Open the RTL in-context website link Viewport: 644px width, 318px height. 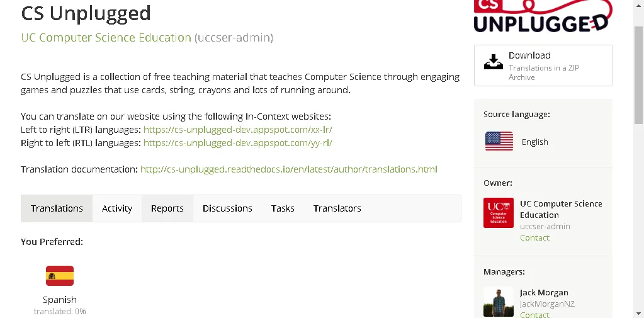coord(237,143)
